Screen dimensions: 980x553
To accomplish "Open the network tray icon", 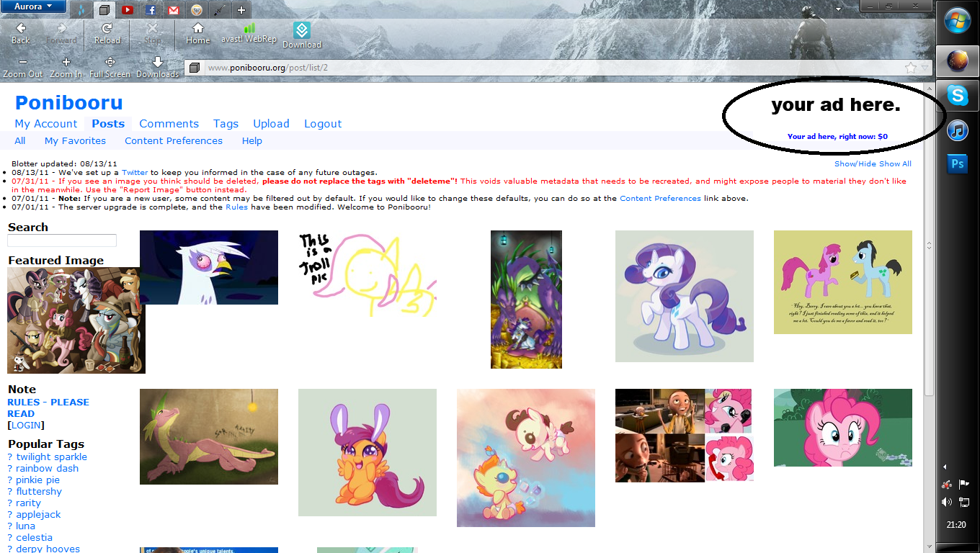I will [964, 502].
